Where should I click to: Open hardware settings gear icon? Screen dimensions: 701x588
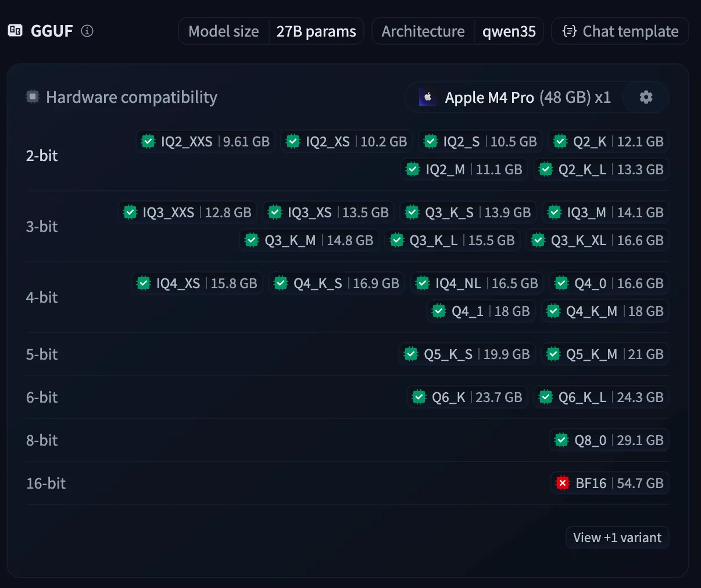(646, 97)
